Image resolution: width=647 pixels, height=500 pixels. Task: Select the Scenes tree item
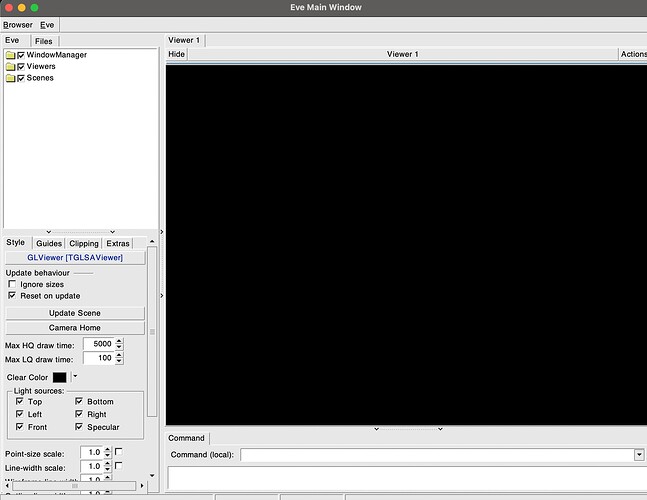40,78
